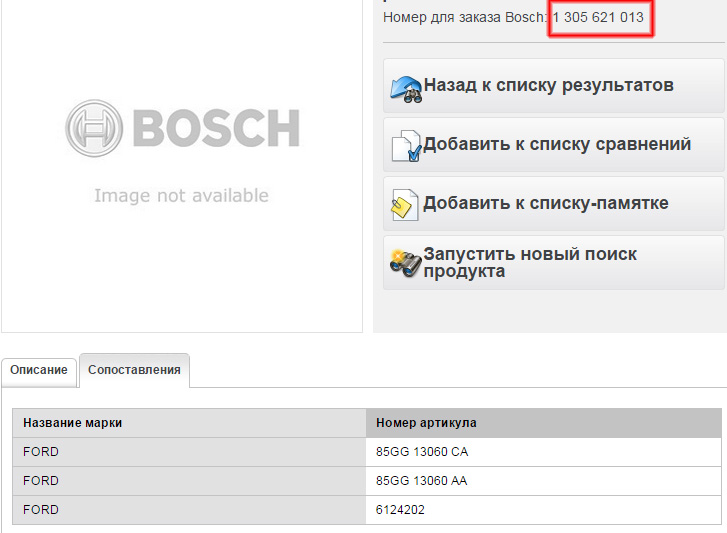Select article number 6124202
The height and width of the screenshot is (533, 727).
[x=400, y=510]
